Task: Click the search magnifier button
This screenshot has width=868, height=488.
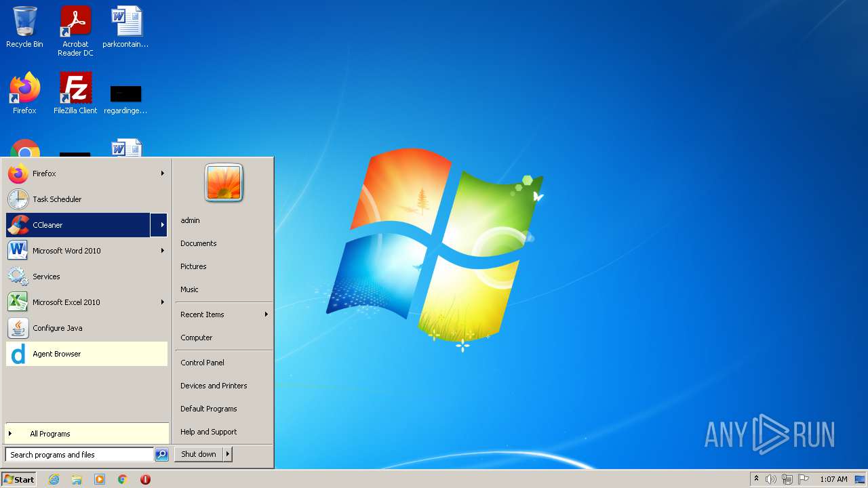Action: (161, 455)
